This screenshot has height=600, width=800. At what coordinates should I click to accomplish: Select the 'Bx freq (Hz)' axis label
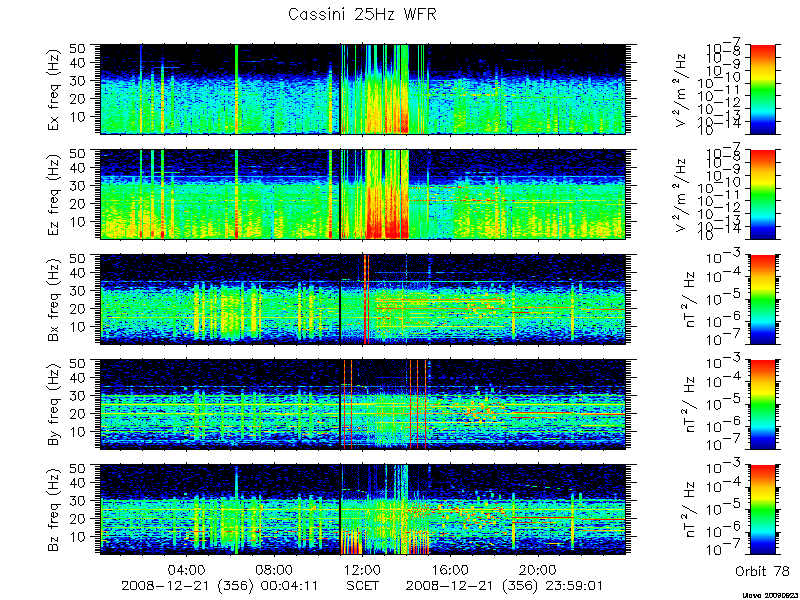tap(53, 299)
